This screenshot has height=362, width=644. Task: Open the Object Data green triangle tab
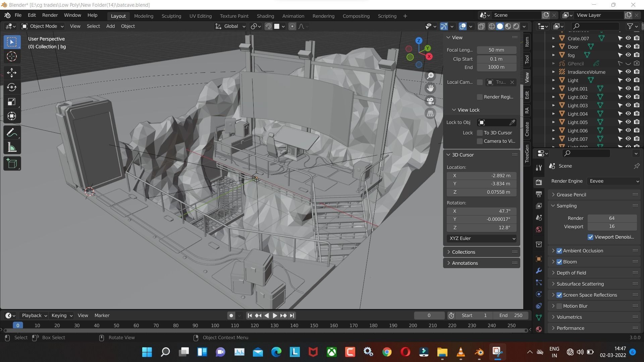click(x=539, y=318)
